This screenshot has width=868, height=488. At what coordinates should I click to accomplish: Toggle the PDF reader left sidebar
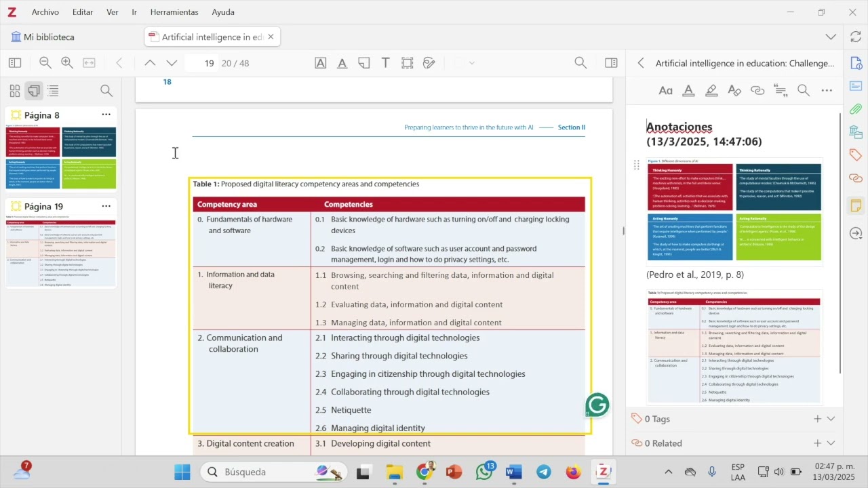(x=15, y=63)
